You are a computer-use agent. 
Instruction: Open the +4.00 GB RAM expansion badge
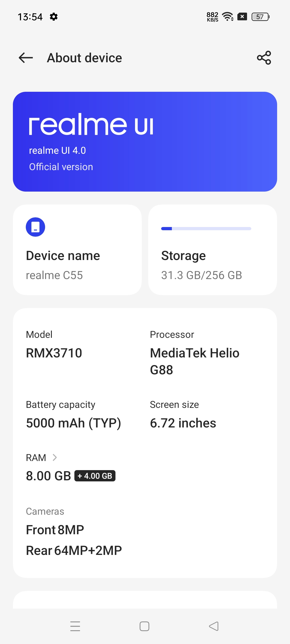(x=95, y=476)
